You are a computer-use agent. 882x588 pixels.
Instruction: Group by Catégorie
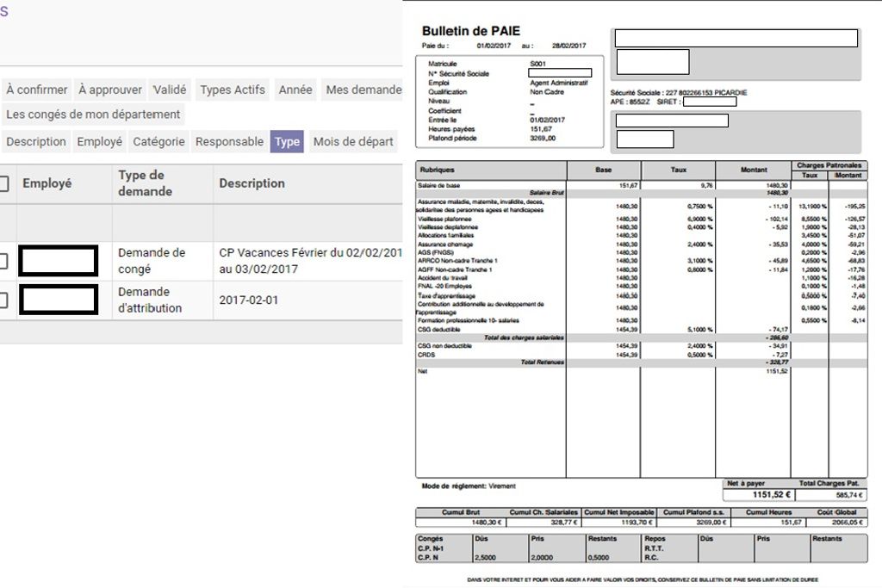[x=158, y=142]
